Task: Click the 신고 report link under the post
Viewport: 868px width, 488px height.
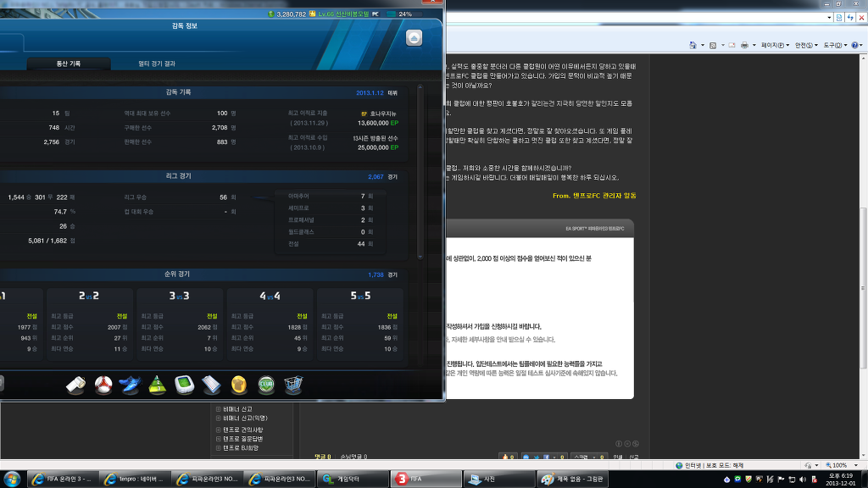Action: click(634, 457)
